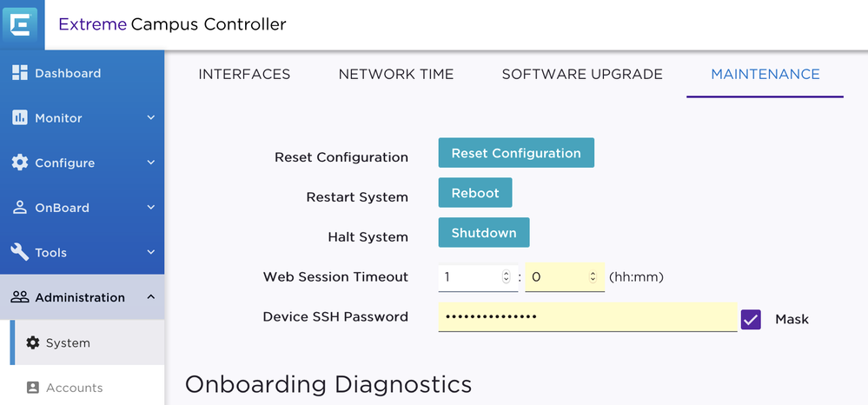Expand the Configure menu chevron
This screenshot has width=868, height=405.
pos(150,163)
